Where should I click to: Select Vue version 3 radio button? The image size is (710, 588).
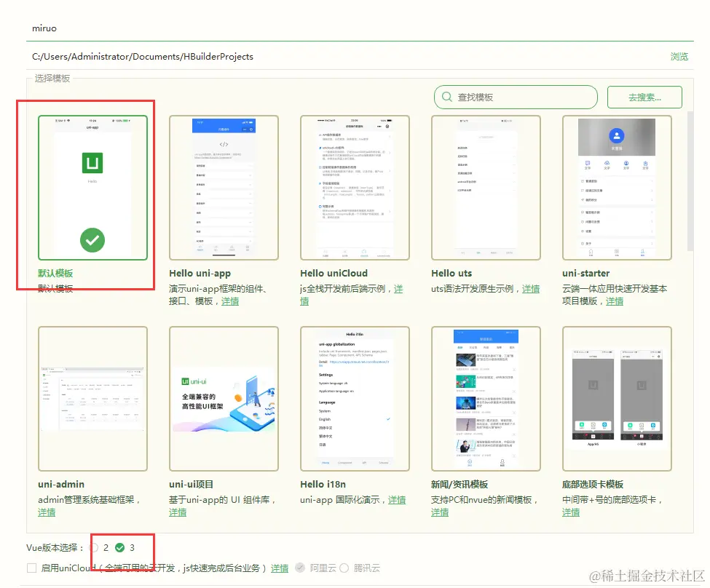(119, 548)
